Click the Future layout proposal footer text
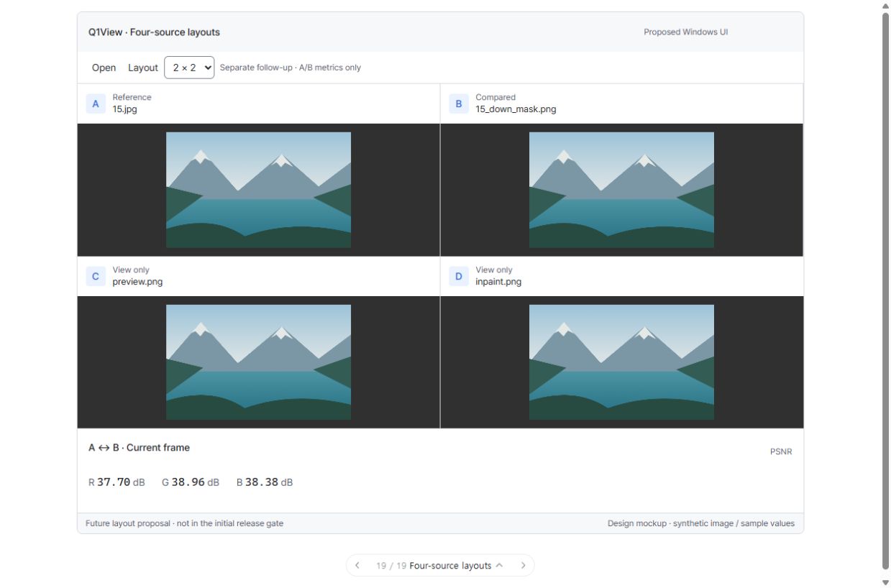The width and height of the screenshot is (891, 588). tap(184, 523)
